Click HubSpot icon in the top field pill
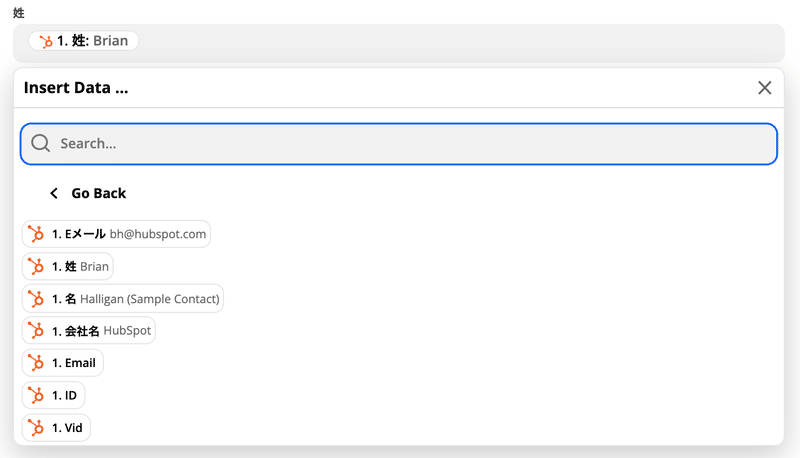The width and height of the screenshot is (800, 458). click(46, 41)
